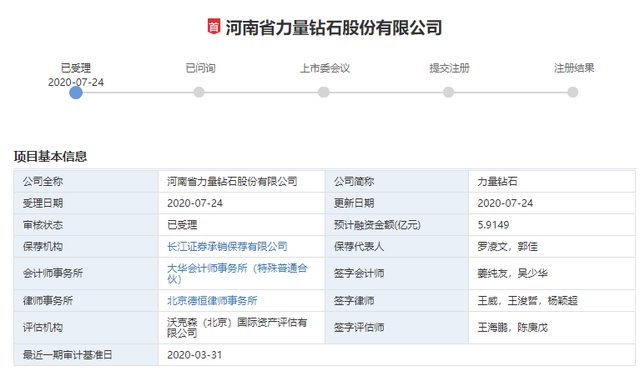This screenshot has height=371, width=640.
Task: Click the signing accountants value ending in 吴少华
Action: click(513, 273)
